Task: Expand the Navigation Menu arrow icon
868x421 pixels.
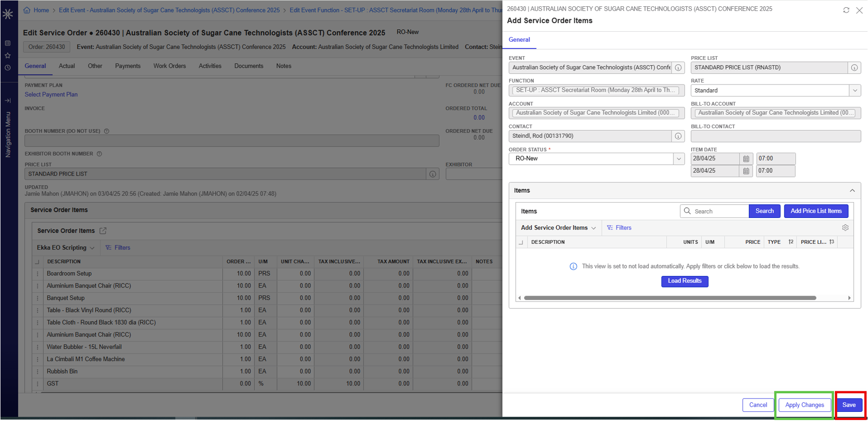Action: point(8,101)
